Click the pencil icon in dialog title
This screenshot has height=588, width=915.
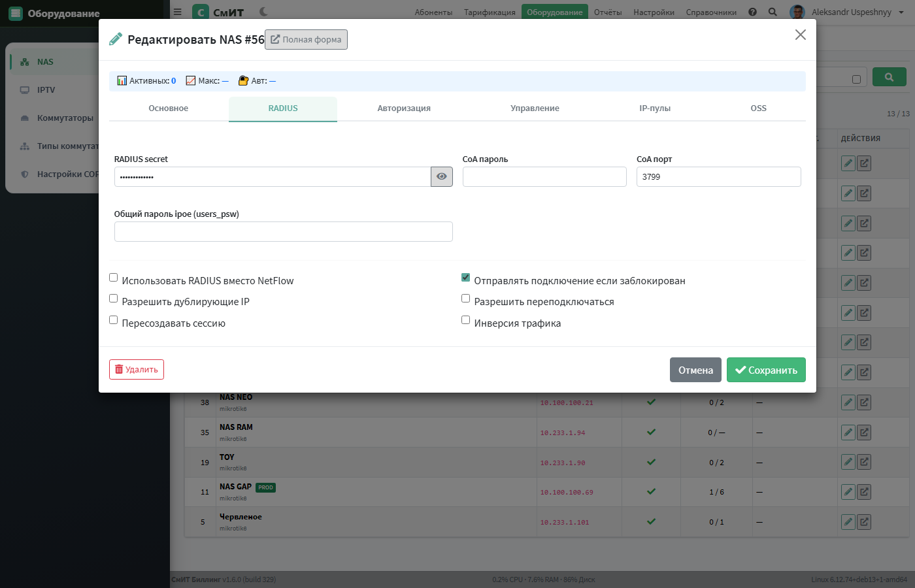pyautogui.click(x=116, y=39)
